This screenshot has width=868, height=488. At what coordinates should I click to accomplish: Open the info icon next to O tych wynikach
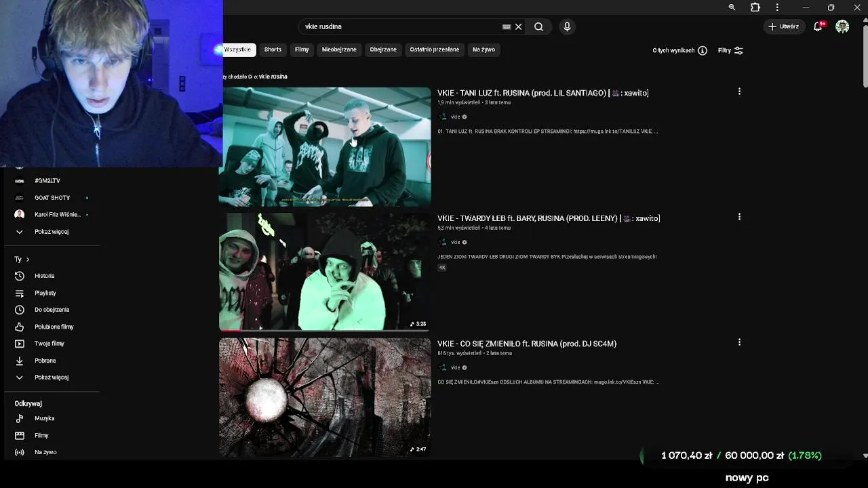coord(703,50)
